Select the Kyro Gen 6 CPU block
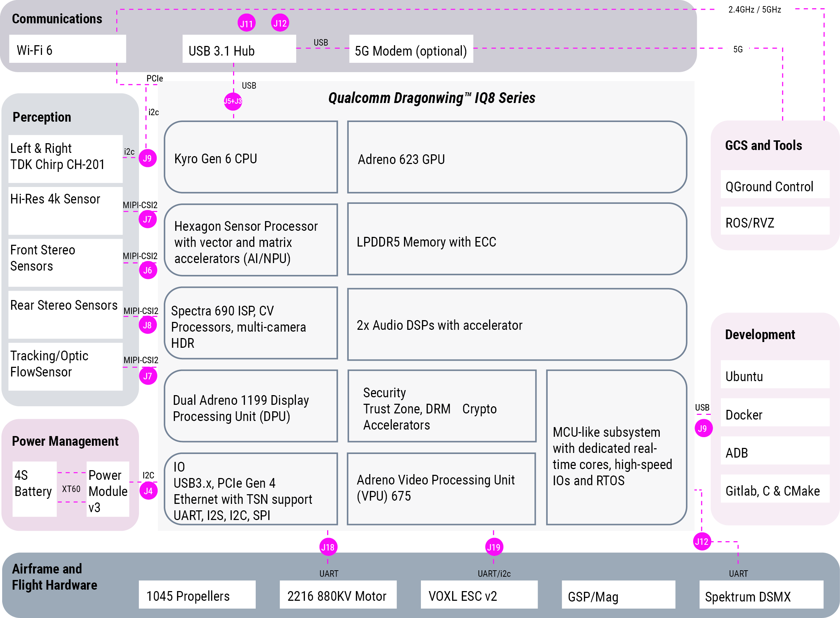Screen dimensions: 840x618 click(251, 157)
